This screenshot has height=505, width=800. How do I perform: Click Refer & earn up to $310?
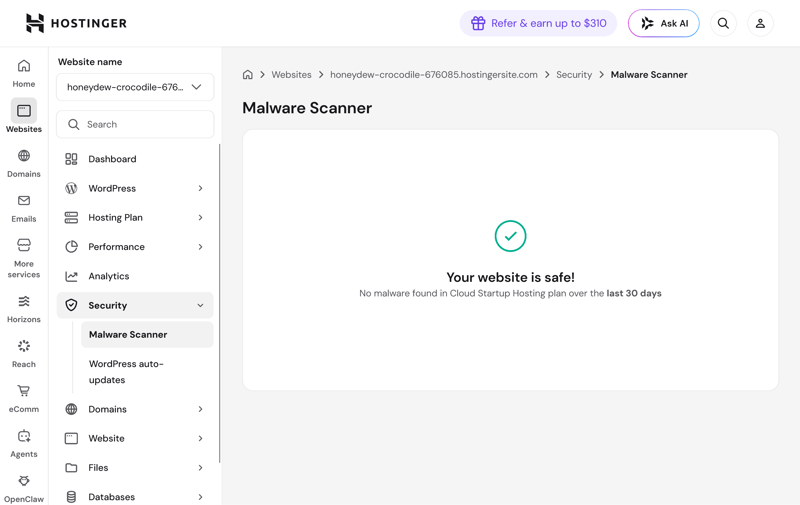point(538,23)
